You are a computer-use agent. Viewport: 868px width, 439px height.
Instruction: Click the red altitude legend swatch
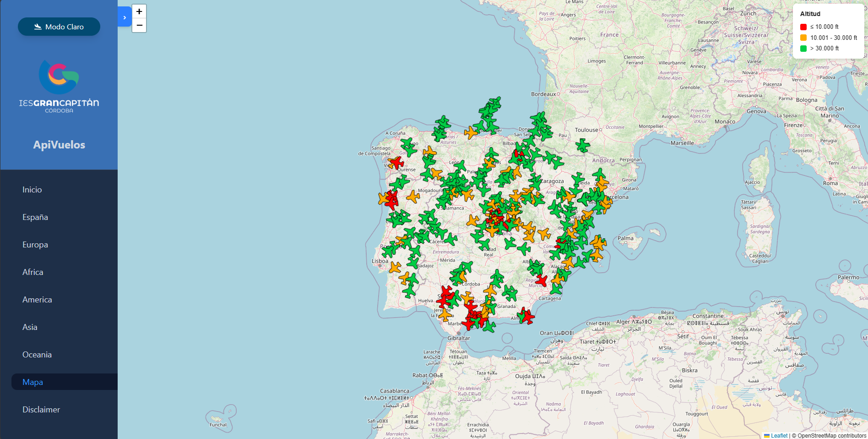[803, 27]
